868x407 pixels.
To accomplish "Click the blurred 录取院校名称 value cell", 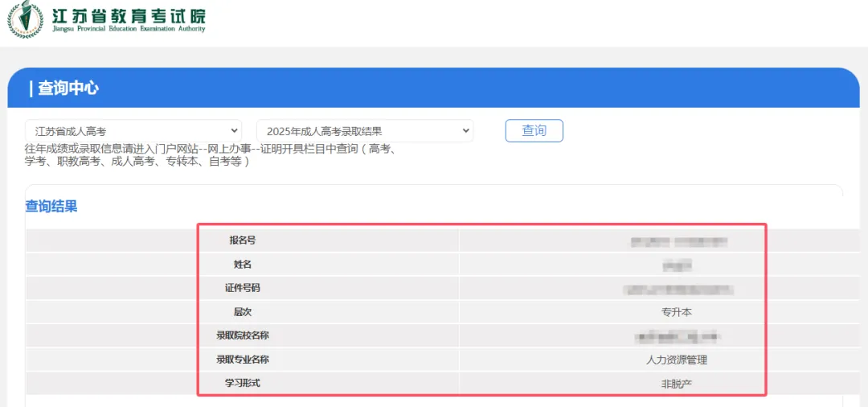I will (676, 335).
